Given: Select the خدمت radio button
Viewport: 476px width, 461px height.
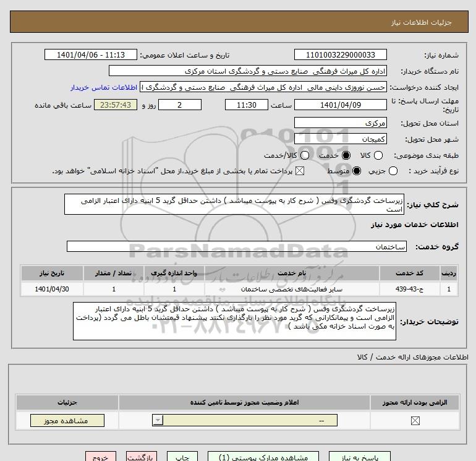Looking at the screenshot, I should coord(346,155).
